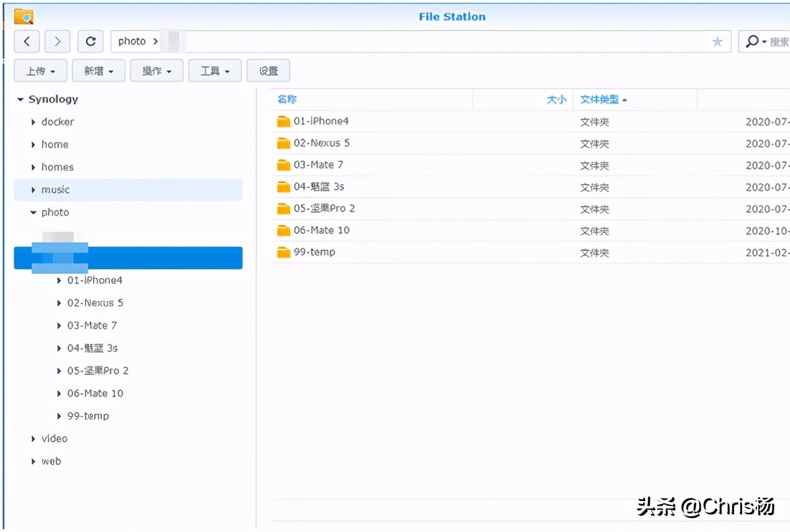This screenshot has width=790, height=532.
Task: Click the forward navigation arrow
Action: pos(57,41)
